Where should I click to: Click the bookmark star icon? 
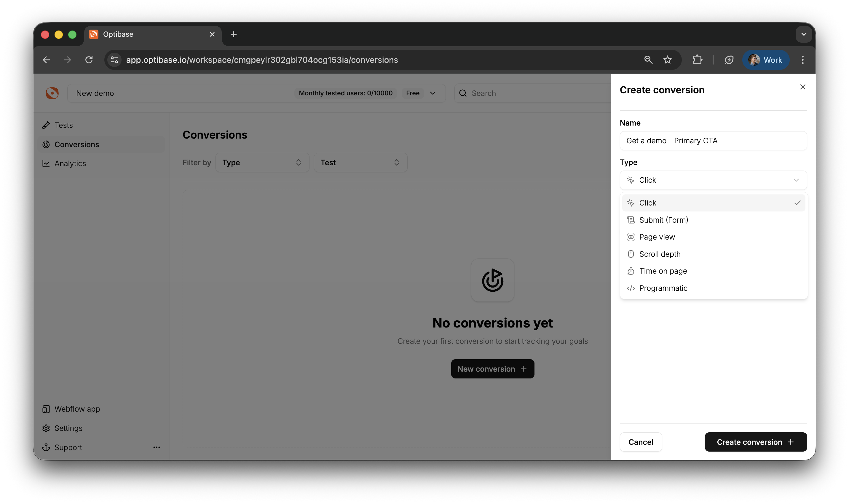click(x=667, y=60)
